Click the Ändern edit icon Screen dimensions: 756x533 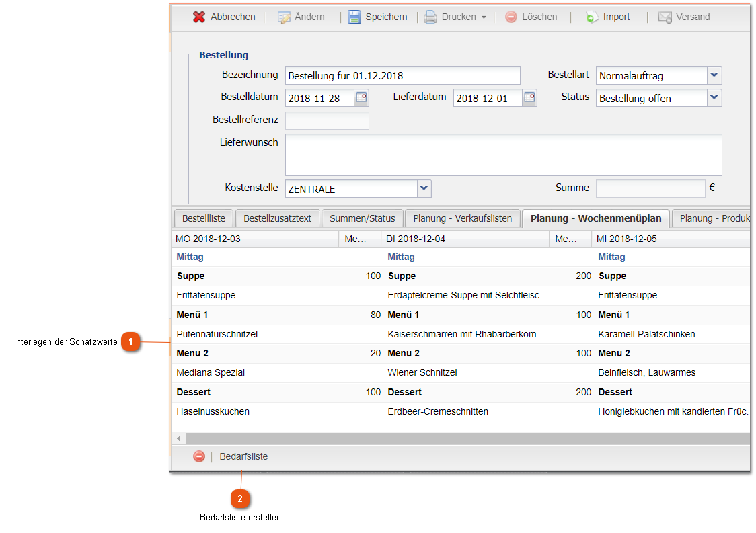pos(284,17)
